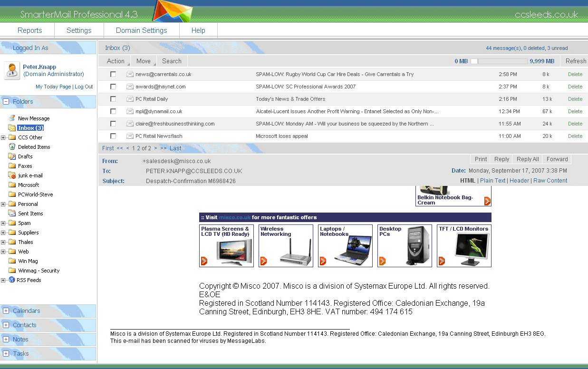Click the Faxes folder icon
588x369 pixels.
[12, 165]
